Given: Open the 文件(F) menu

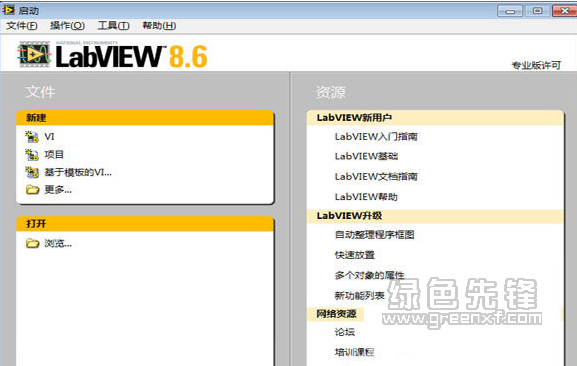Looking at the screenshot, I should pyautogui.click(x=22, y=26).
